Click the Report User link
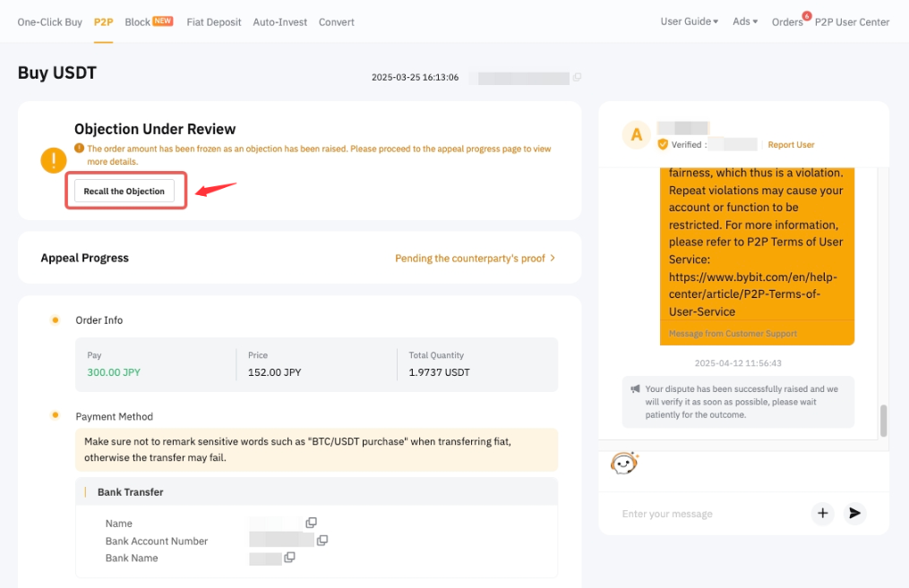 791,144
